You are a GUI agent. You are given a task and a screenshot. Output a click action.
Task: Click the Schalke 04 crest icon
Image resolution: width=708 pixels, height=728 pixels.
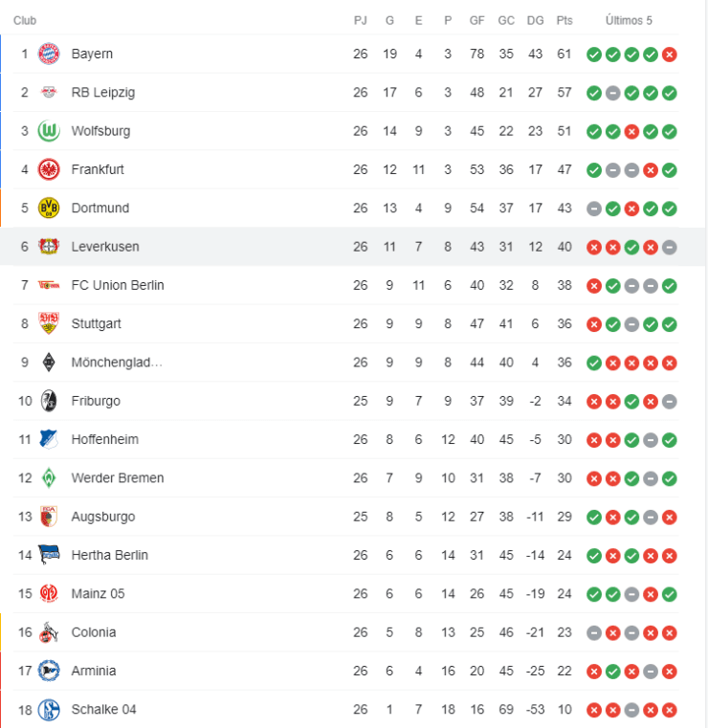(x=49, y=709)
